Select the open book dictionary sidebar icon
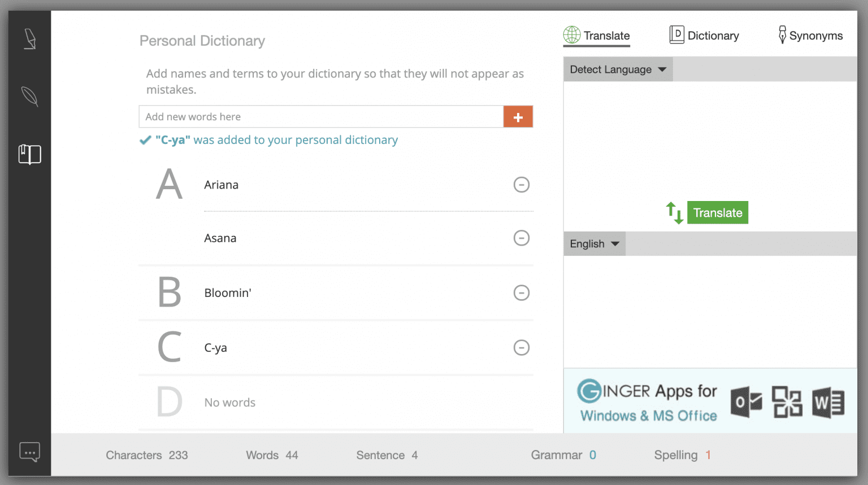This screenshot has height=485, width=868. point(30,154)
